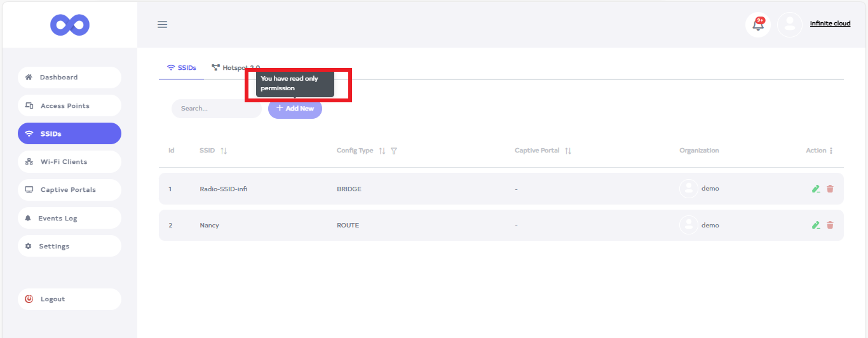Sort by SSID column

224,151
